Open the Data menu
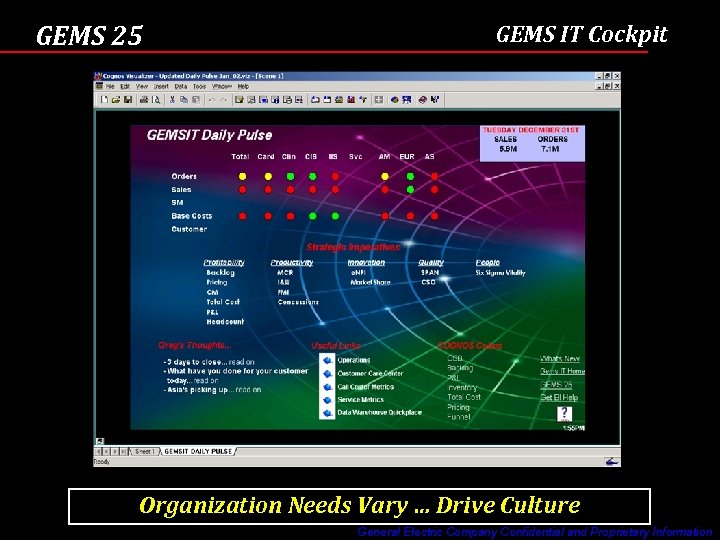Image resolution: width=720 pixels, height=540 pixels. pos(181,86)
